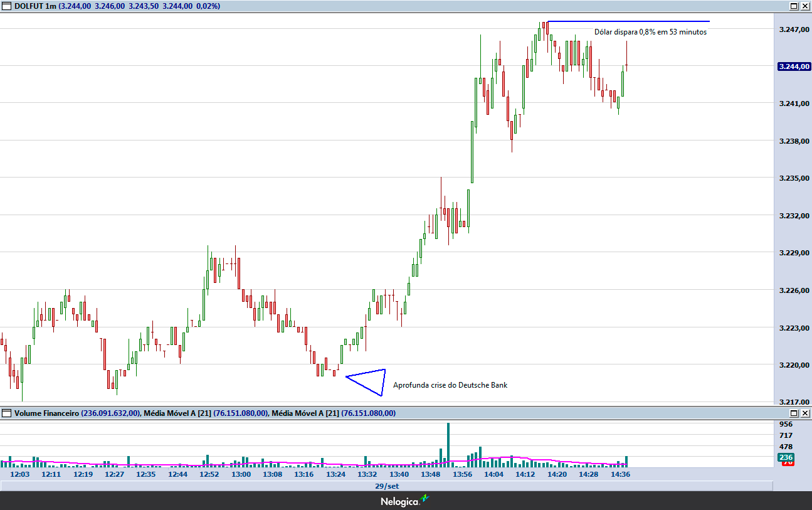Screen dimensions: 812x510
Task: Maximize the Volume Financeiro panel
Action: (x=794, y=413)
